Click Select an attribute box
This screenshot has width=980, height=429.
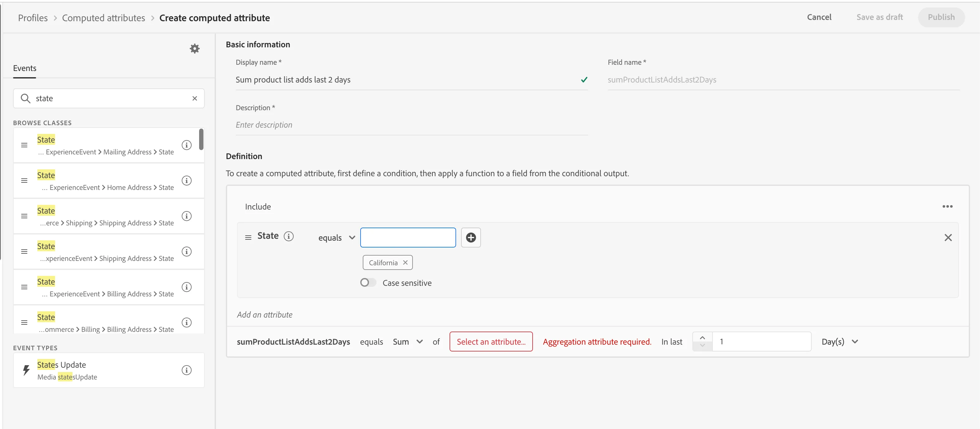pos(491,342)
